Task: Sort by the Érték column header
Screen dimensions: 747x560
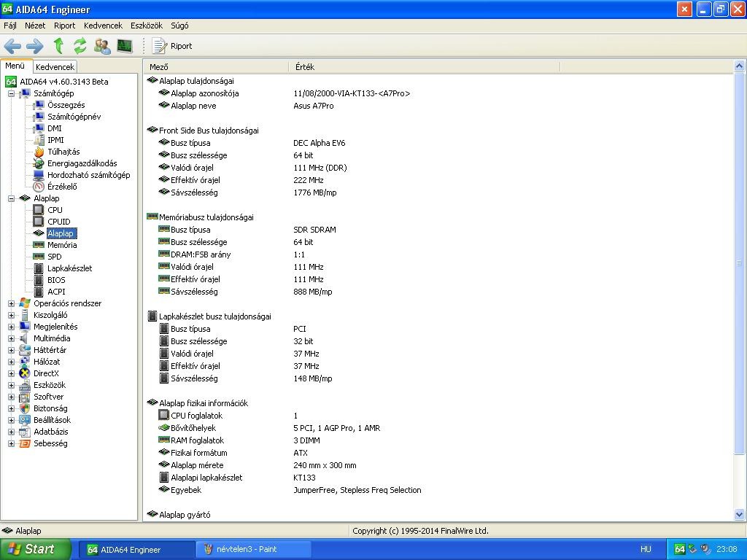Action: pyautogui.click(x=424, y=67)
